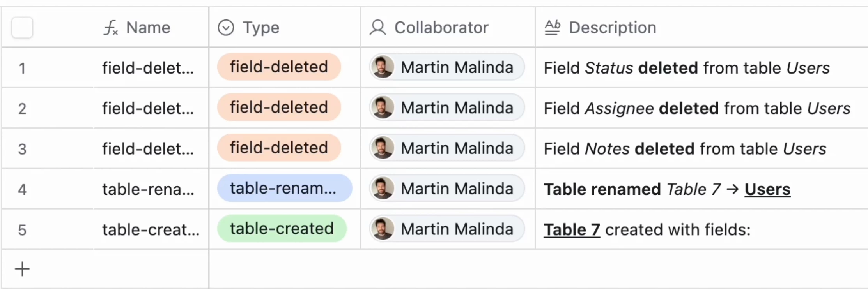The image size is (868, 289).
Task: Click the Name cell in row 4
Action: point(148,189)
